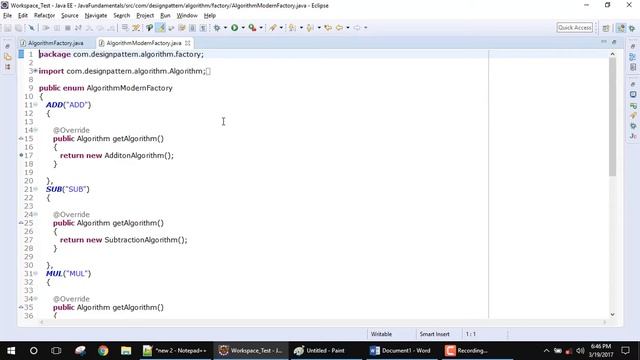Click the Writable status bar entry
Viewport: 640px width, 360px height.
(381, 334)
